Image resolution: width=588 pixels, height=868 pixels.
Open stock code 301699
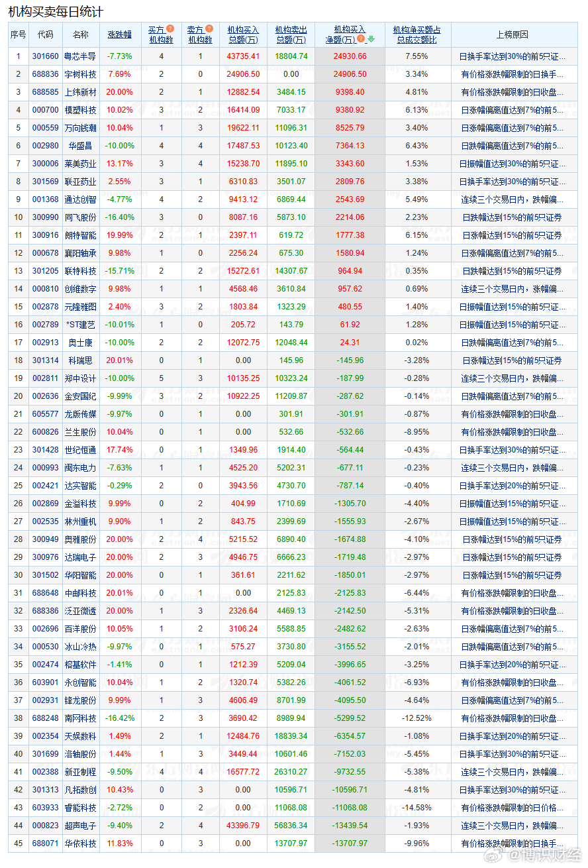(46, 754)
